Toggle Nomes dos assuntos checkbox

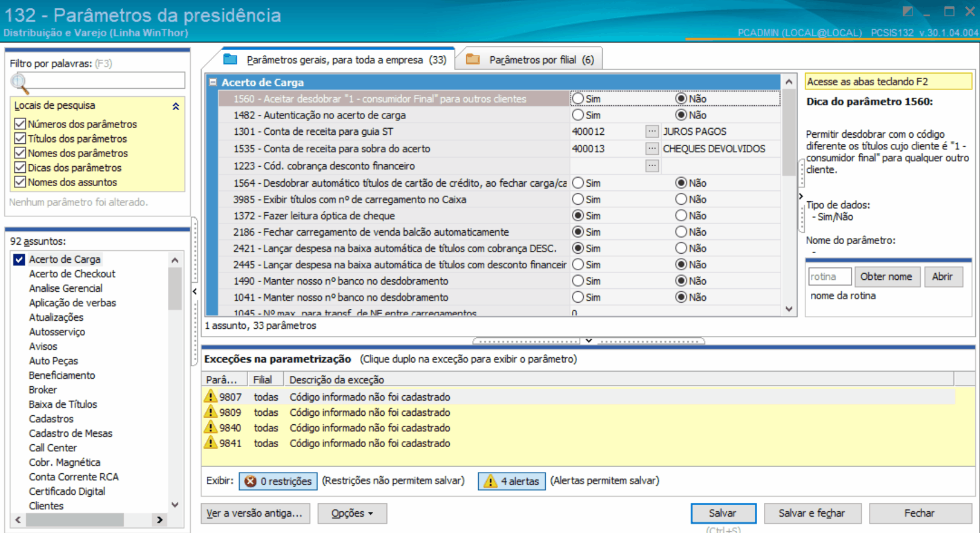(20, 182)
